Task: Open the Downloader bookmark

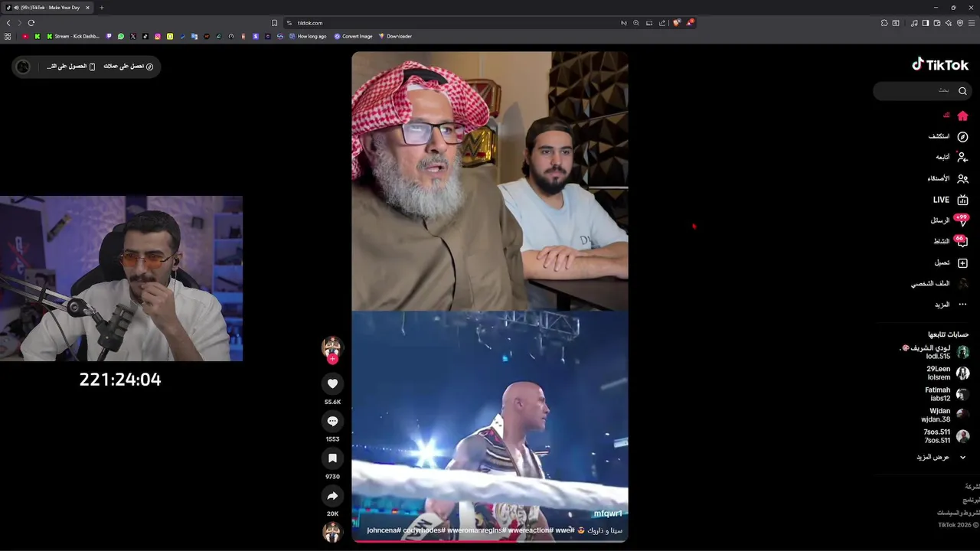Action: pos(395,36)
